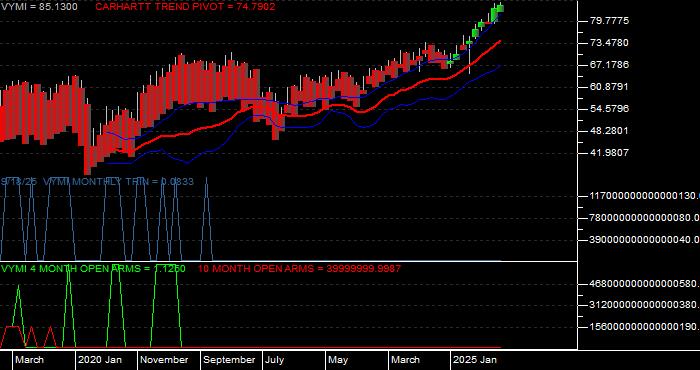Select the VYMI 4 MONTH OPEN ARMS label
Image resolution: width=700 pixels, height=370 pixels.
(93, 269)
